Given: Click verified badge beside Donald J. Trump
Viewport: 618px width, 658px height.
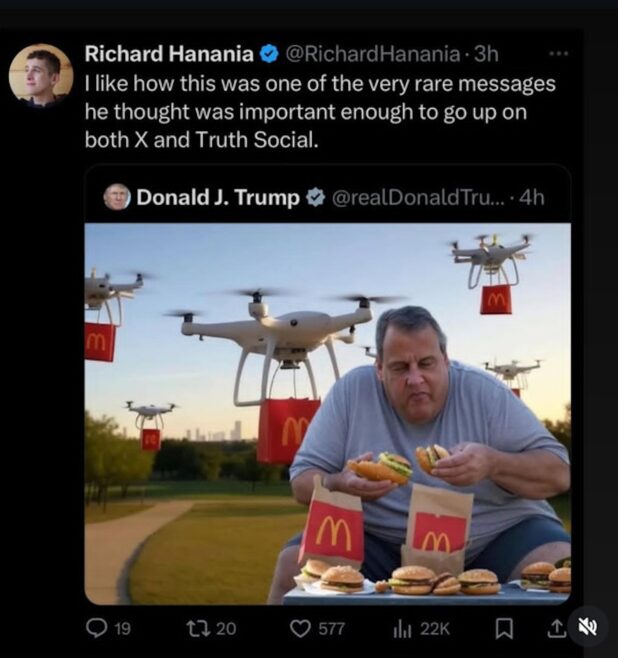Looking at the screenshot, I should click(x=314, y=197).
